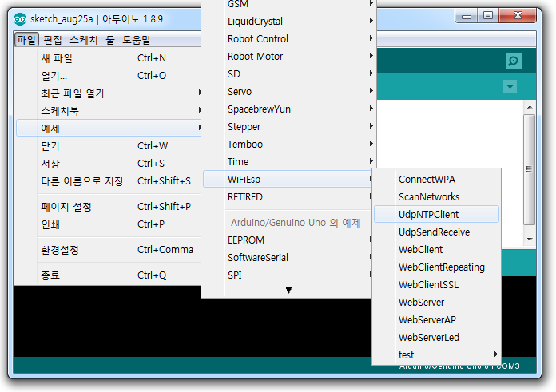Expand the test submenu

436,354
